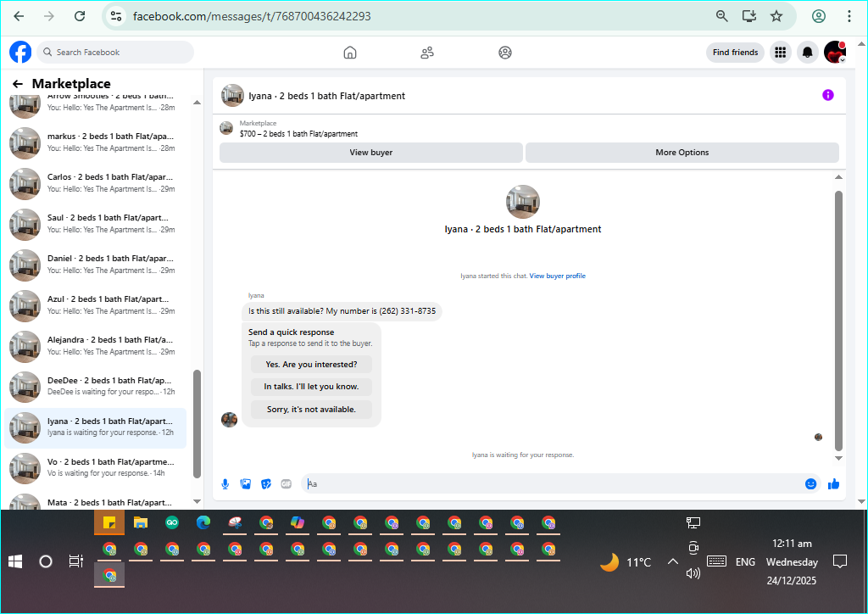Open the Sticky Notes taskbar icon

[x=109, y=522]
